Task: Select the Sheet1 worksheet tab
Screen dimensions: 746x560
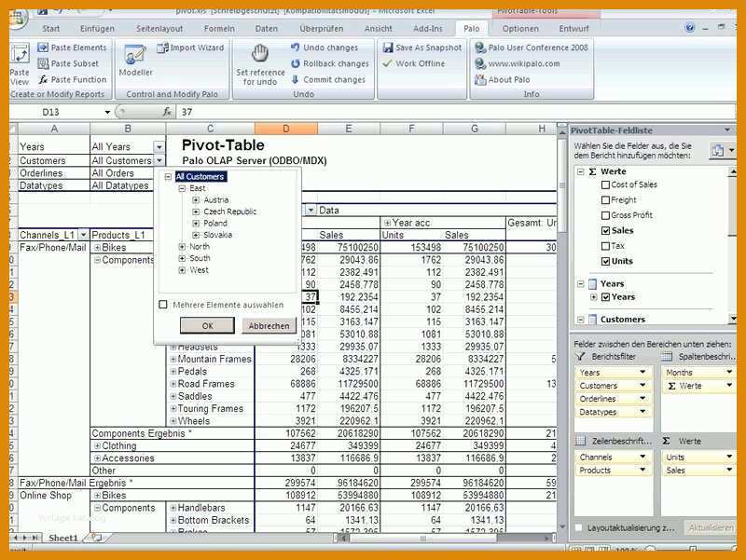Action: [x=62, y=538]
